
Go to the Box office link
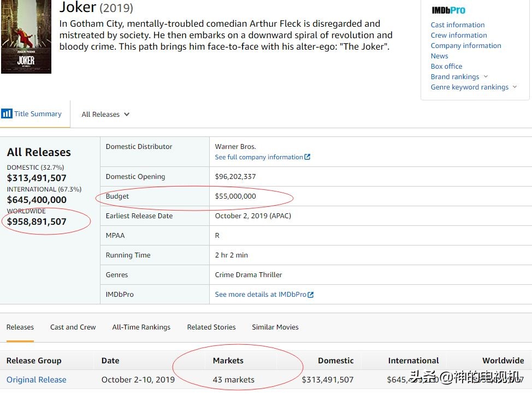[446, 67]
